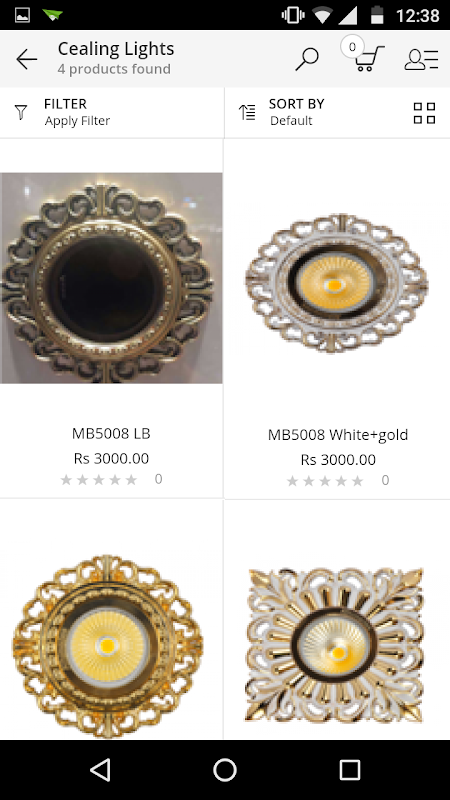The image size is (450, 800).
Task: Open the search magnifier icon
Action: (307, 59)
